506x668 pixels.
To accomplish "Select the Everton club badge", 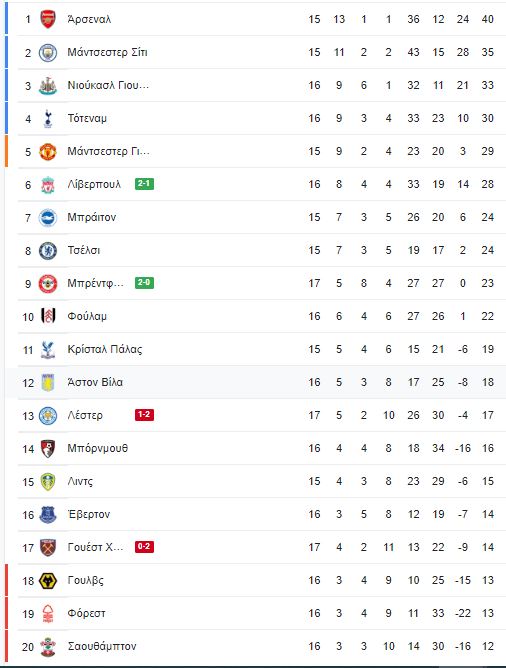I will pyautogui.click(x=48, y=515).
